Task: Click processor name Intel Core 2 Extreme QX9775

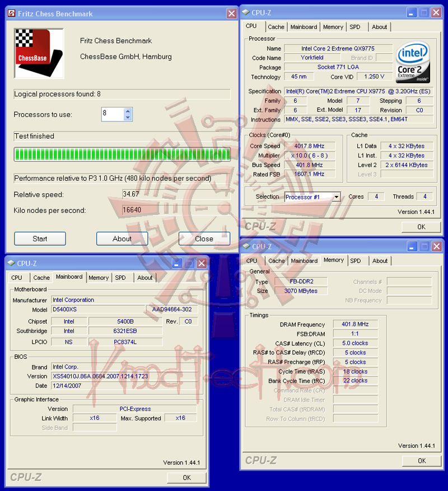Action: [x=338, y=49]
